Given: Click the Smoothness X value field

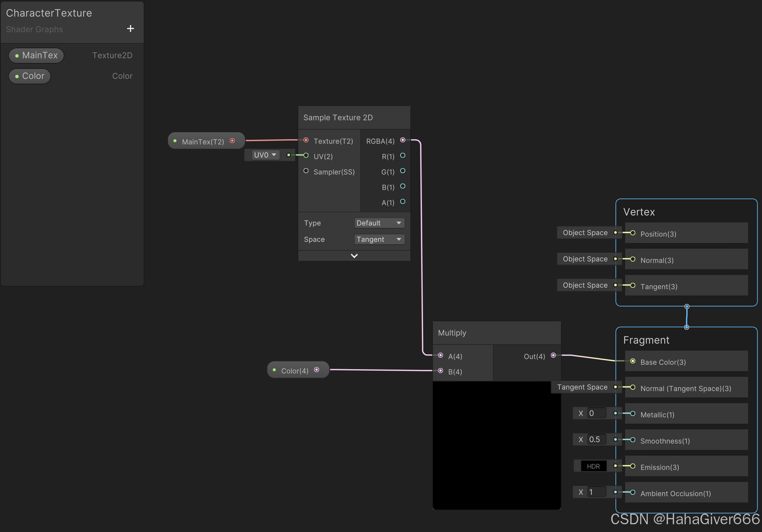Looking at the screenshot, I should coord(596,440).
